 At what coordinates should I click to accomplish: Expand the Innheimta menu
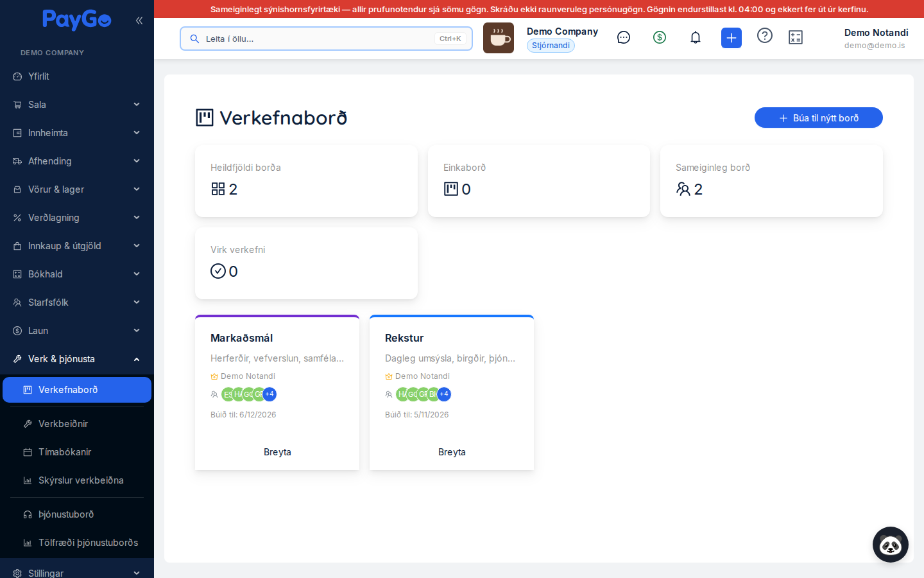coord(77,133)
